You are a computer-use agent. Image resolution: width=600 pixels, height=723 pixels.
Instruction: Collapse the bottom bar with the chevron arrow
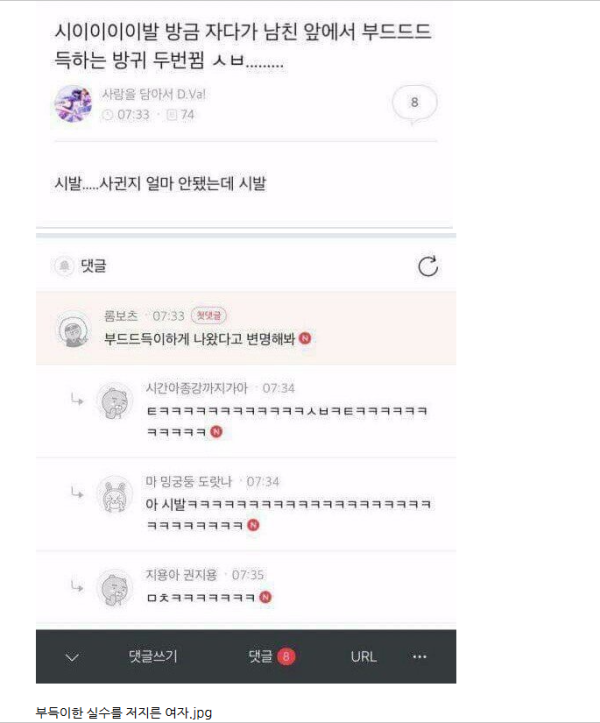(72, 657)
